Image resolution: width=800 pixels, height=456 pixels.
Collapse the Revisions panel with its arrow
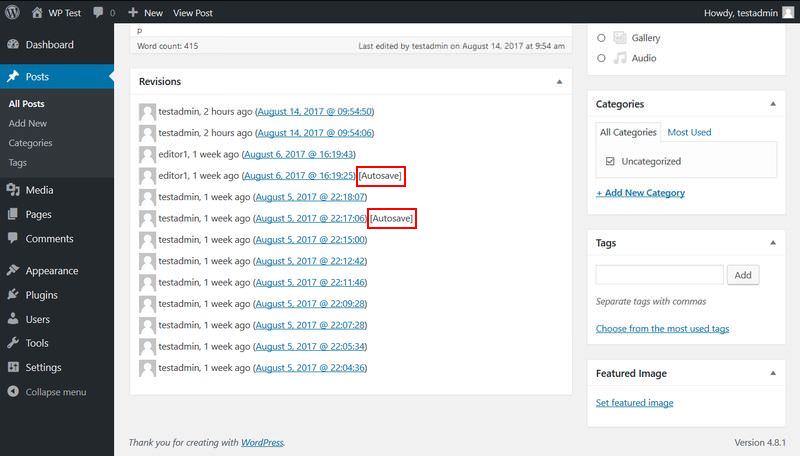click(x=559, y=81)
